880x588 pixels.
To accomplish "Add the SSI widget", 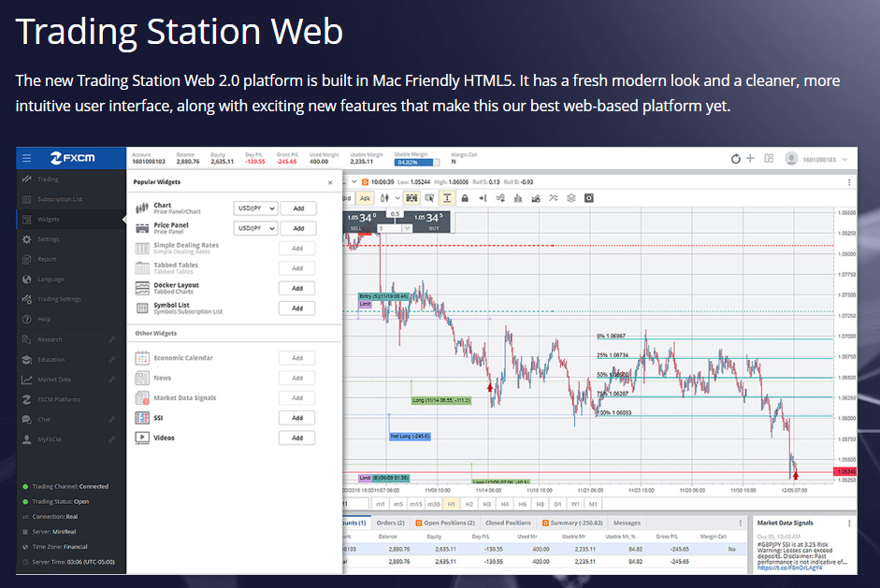I will click(x=296, y=418).
